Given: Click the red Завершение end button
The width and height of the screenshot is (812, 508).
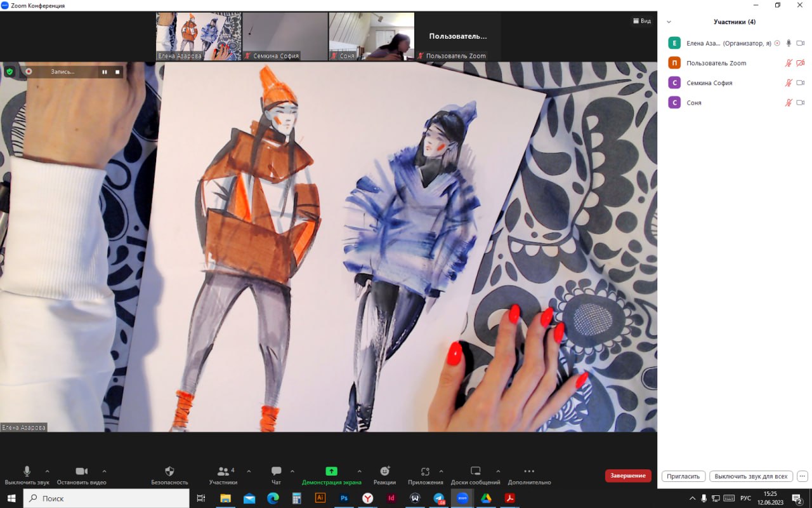Looking at the screenshot, I should [x=628, y=476].
